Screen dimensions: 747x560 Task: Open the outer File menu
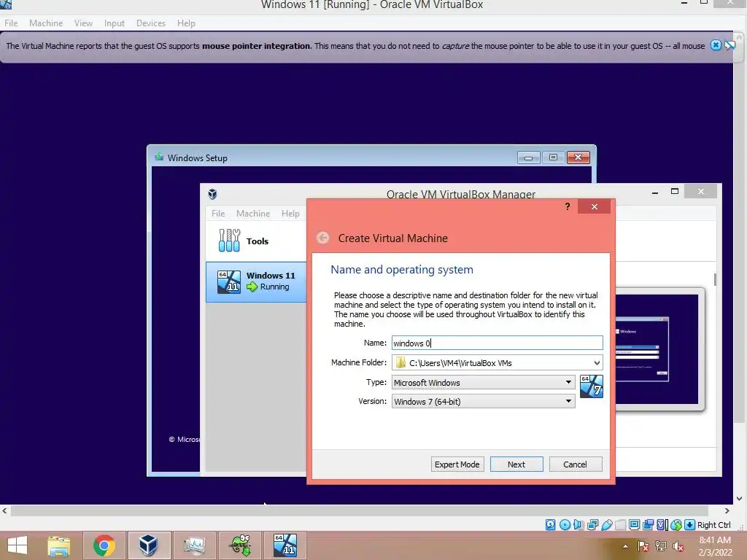pyautogui.click(x=10, y=23)
